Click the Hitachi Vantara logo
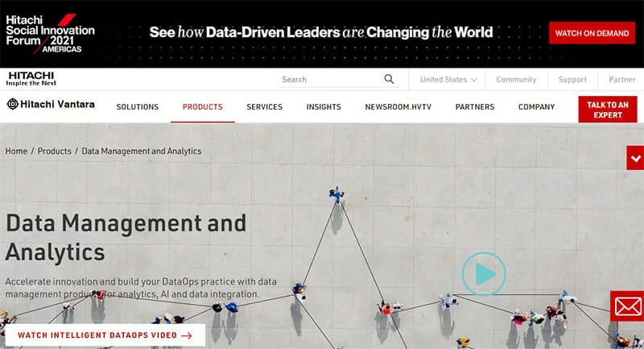Image resolution: width=644 pixels, height=349 pixels. (x=51, y=105)
